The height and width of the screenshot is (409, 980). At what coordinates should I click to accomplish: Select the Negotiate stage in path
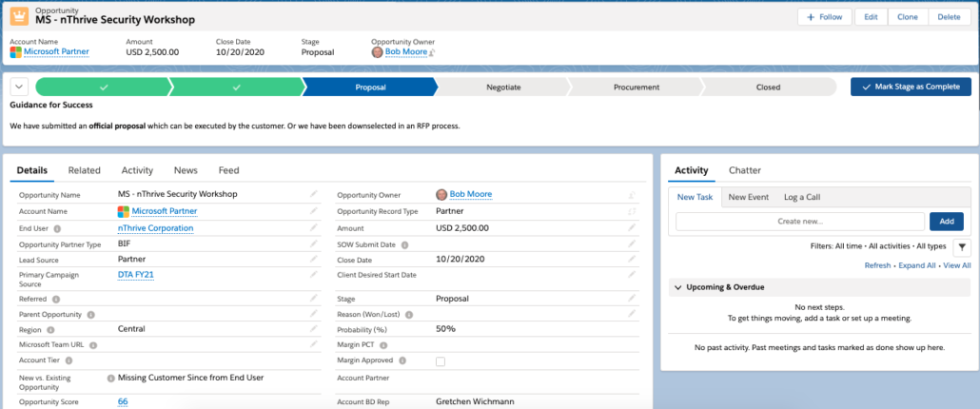click(x=503, y=88)
